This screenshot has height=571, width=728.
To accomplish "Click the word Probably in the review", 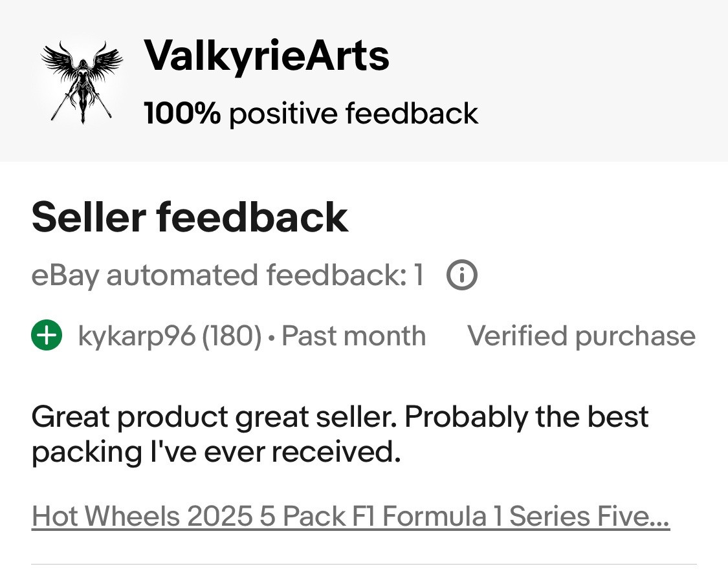I will pos(466,418).
